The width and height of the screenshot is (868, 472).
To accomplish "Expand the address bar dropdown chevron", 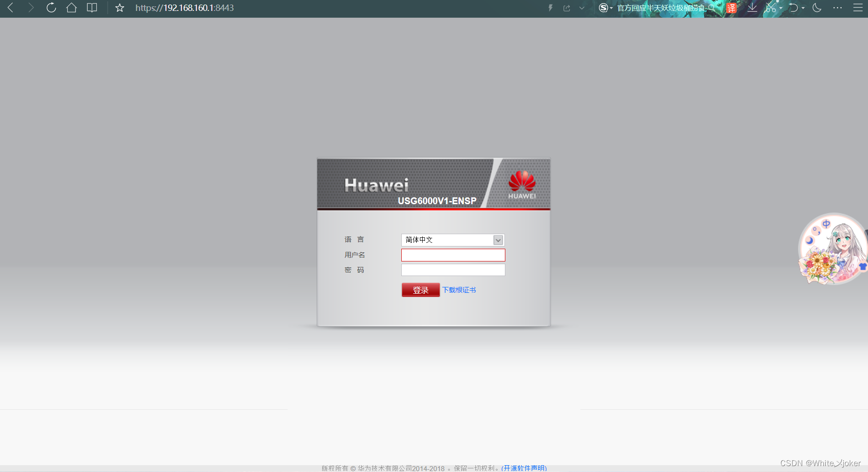I will coord(582,8).
